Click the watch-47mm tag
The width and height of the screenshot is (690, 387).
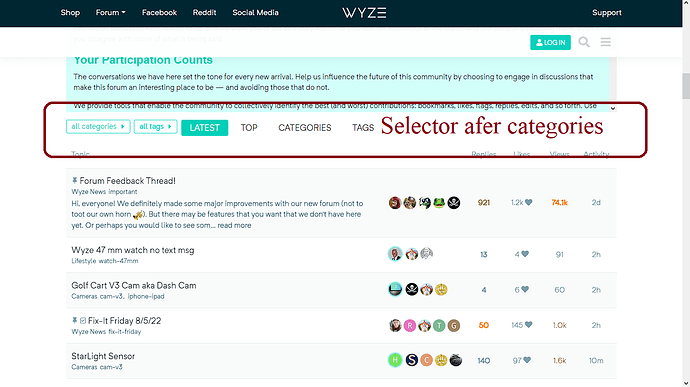(118, 261)
